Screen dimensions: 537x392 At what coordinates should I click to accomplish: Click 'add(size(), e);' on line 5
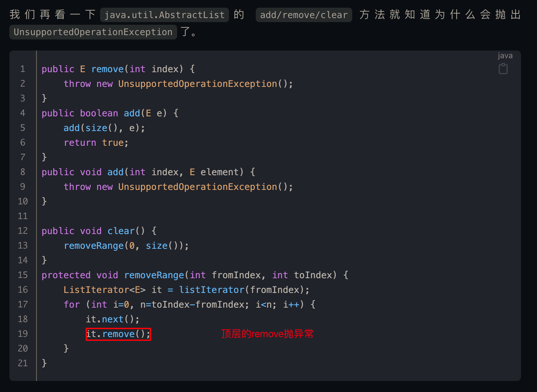coord(104,128)
